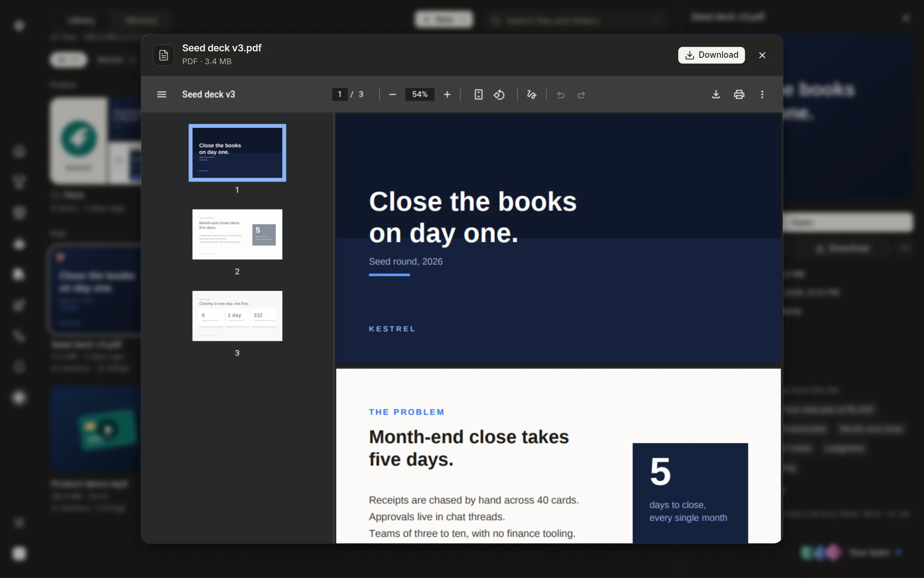This screenshot has width=924, height=578.
Task: Click the fit to page icon
Action: point(478,94)
